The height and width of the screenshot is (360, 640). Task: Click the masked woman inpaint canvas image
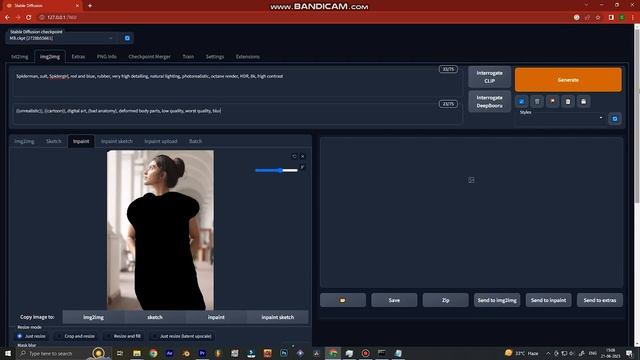(160, 230)
